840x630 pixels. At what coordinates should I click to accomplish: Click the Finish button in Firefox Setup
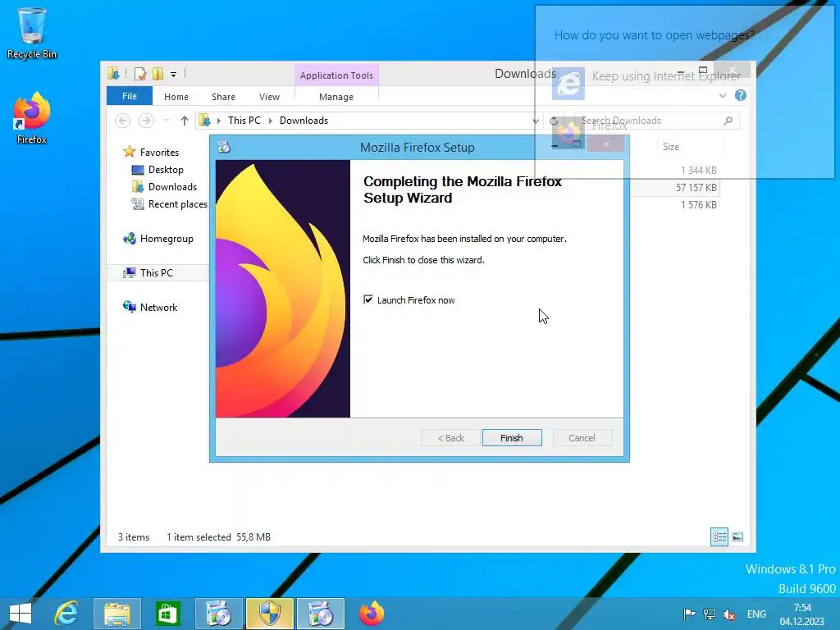[x=512, y=438]
